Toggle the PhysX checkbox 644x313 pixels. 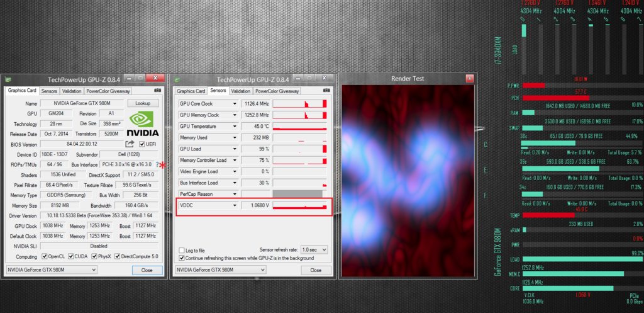95,257
